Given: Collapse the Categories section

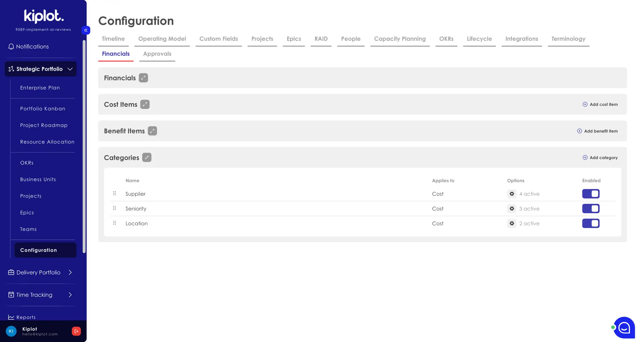Looking at the screenshot, I should tap(147, 157).
